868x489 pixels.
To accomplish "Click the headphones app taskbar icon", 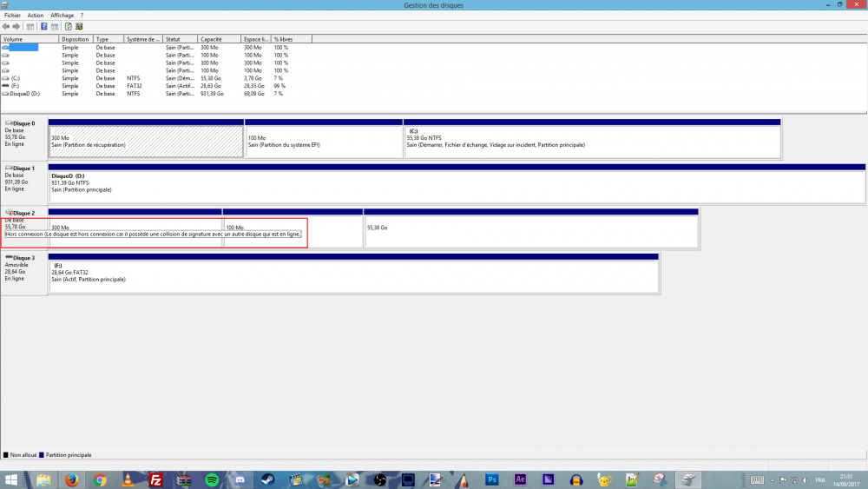I will (x=576, y=480).
